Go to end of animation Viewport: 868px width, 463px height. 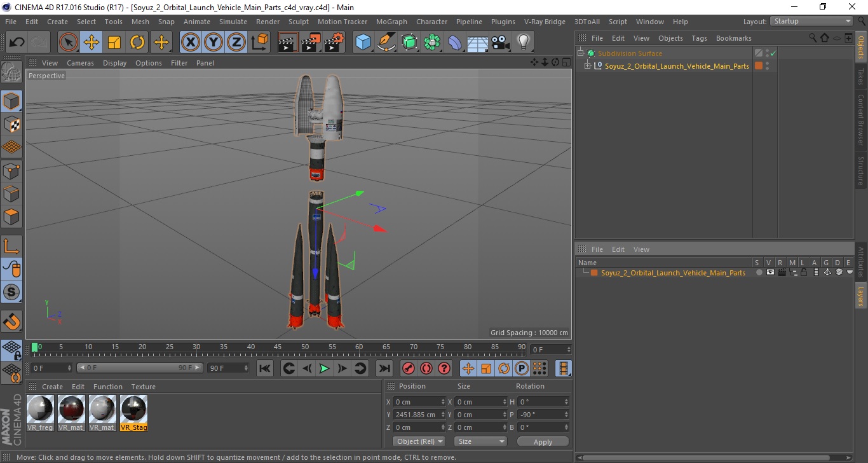384,368
